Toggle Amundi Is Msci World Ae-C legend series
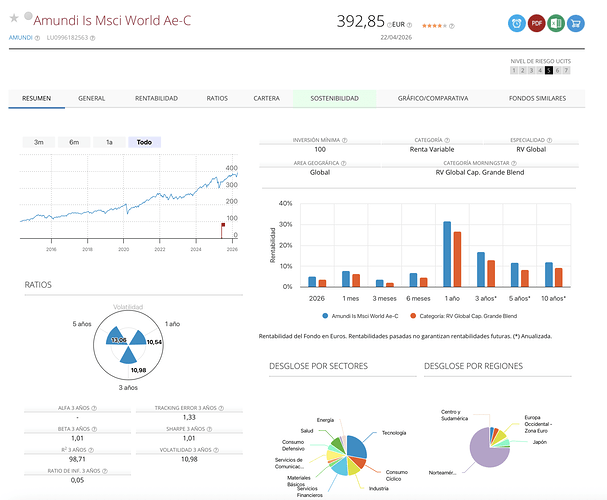Viewport: 607px width, 500px height. coord(360,316)
